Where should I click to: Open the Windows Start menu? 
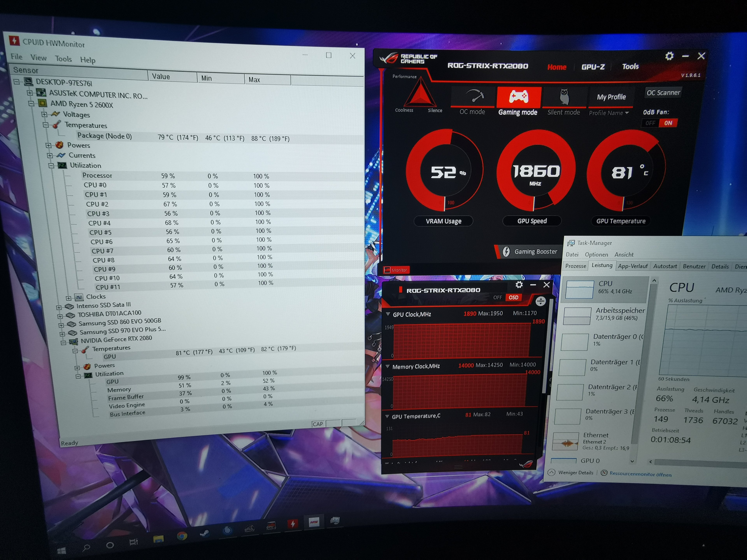click(x=61, y=551)
